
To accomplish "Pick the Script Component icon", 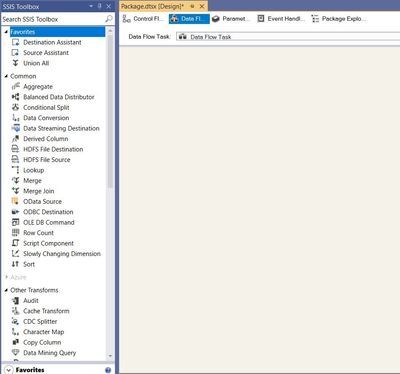I will click(15, 243).
